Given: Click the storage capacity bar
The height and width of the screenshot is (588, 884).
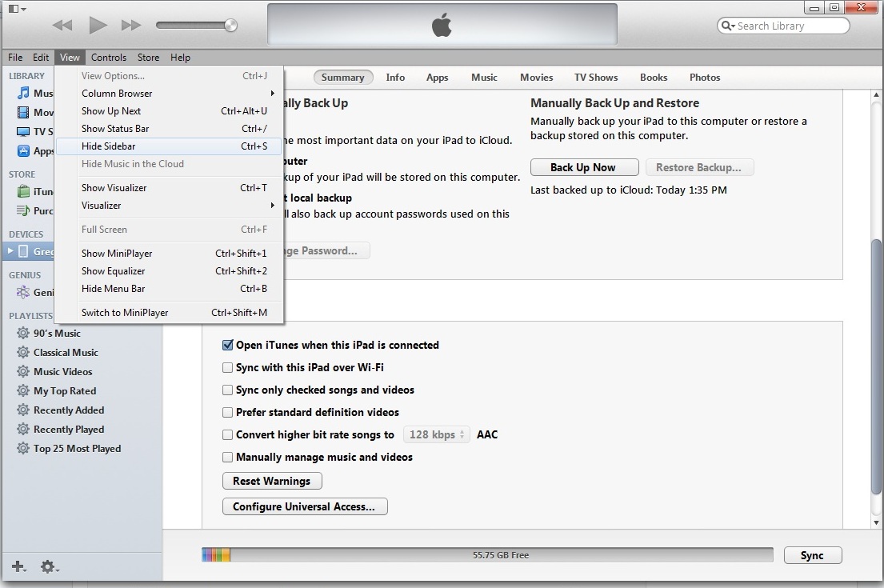Looking at the screenshot, I should coord(487,555).
